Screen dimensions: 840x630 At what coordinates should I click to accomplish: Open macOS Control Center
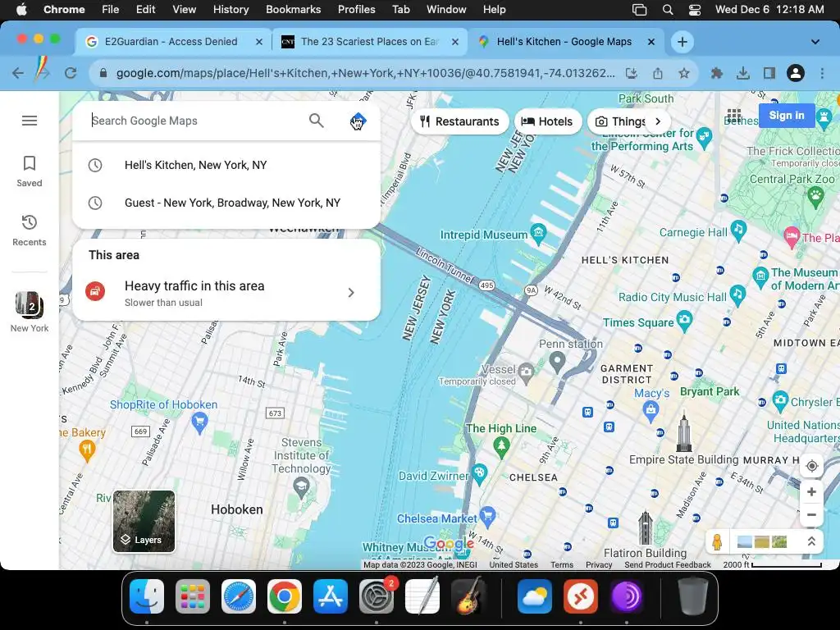695,9
